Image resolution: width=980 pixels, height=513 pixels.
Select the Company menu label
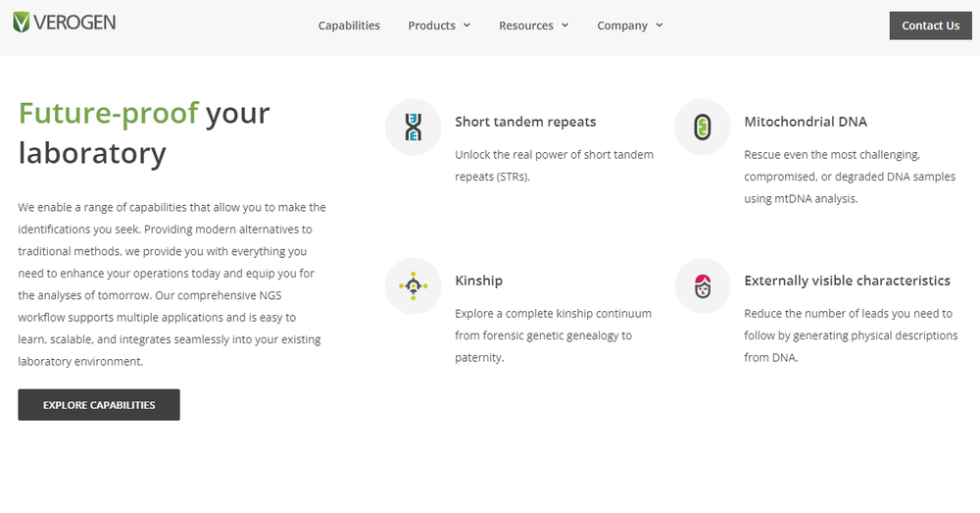click(x=622, y=26)
